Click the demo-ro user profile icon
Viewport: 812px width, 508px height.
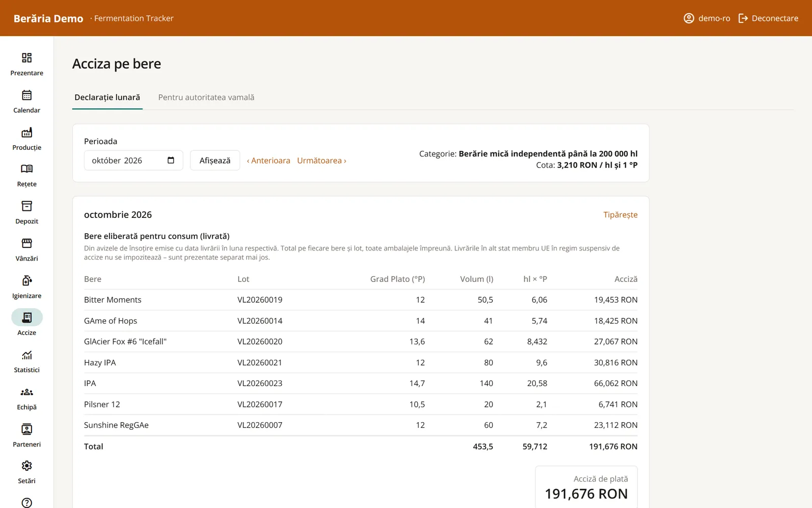click(x=689, y=18)
